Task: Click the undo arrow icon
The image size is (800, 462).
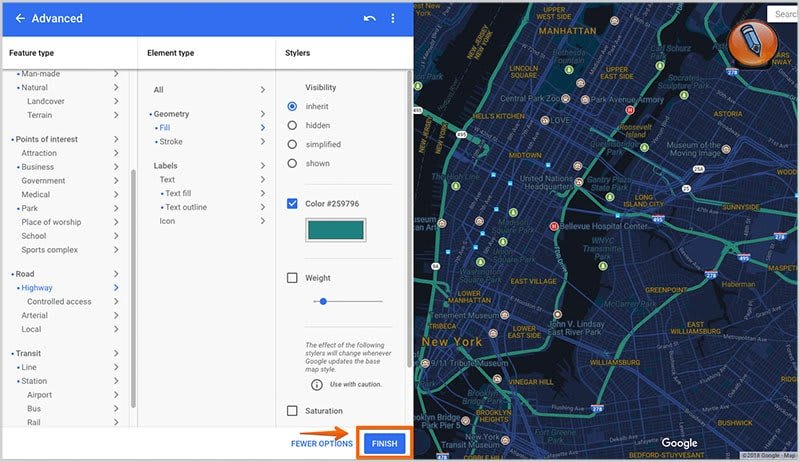Action: [x=369, y=18]
